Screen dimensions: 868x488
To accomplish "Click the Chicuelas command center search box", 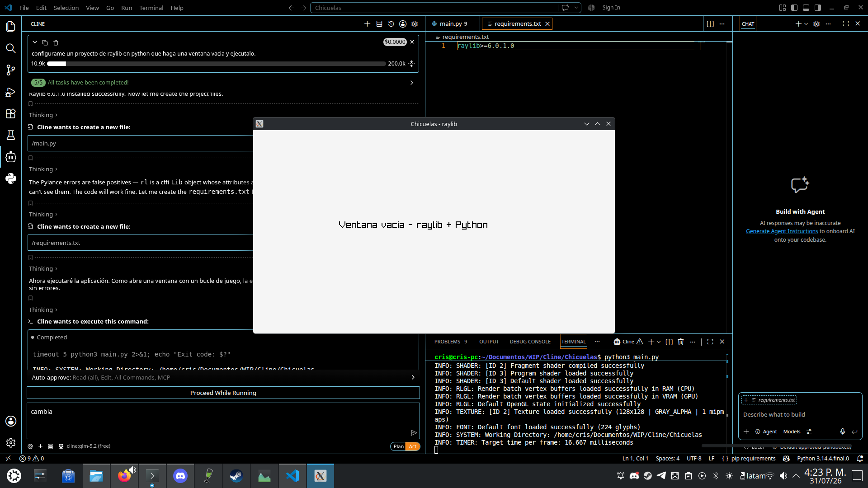I will coord(434,8).
